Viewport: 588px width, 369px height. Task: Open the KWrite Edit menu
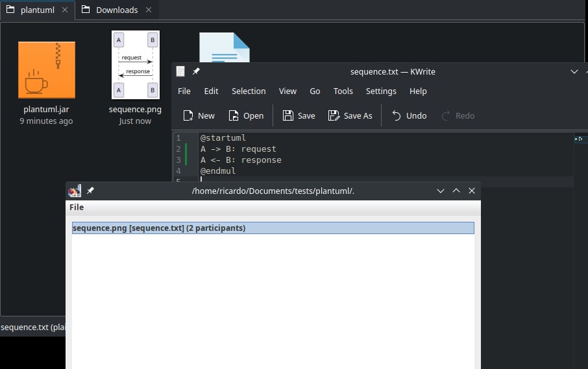[211, 91]
